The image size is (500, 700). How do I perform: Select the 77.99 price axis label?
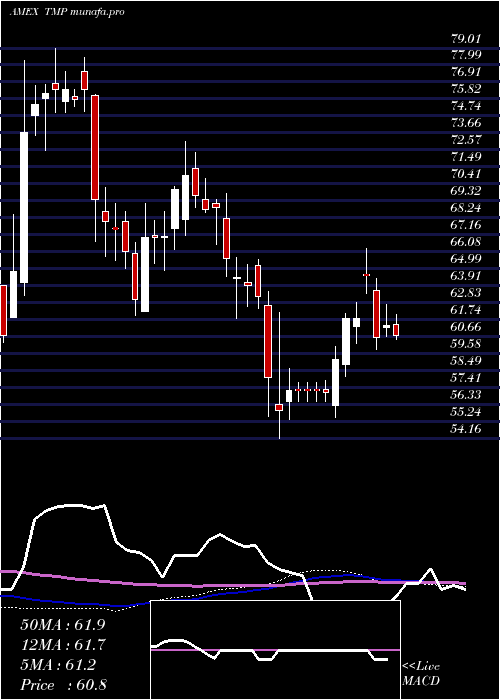pyautogui.click(x=466, y=55)
